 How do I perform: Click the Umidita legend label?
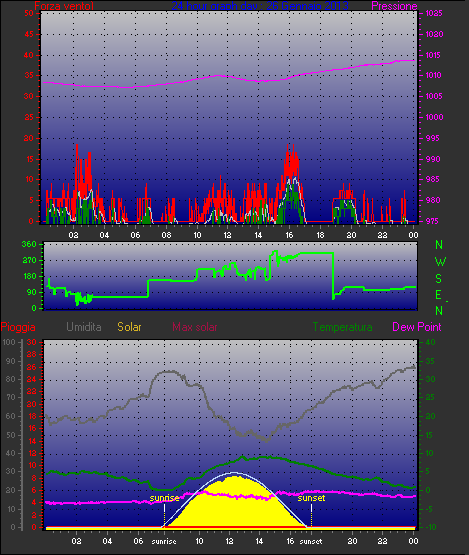(84, 327)
